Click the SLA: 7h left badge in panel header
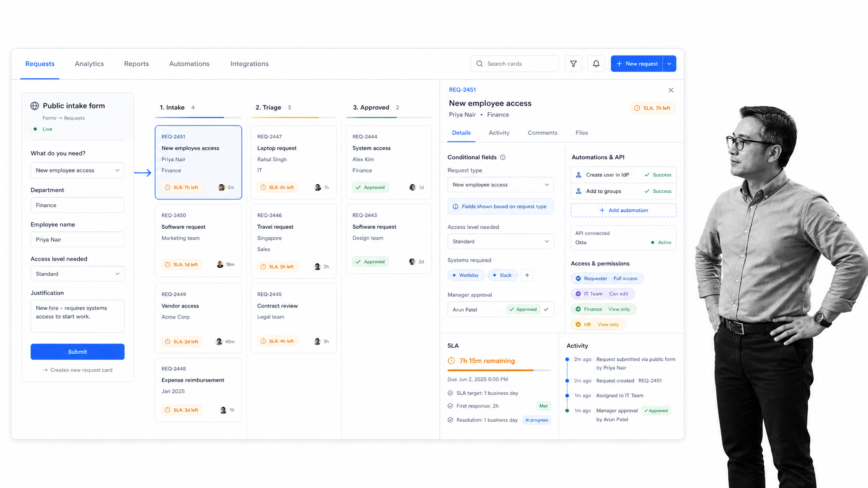The width and height of the screenshot is (868, 488). (652, 108)
